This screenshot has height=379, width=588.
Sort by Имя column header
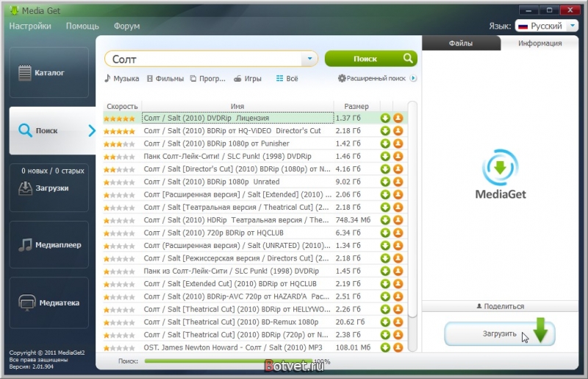(x=237, y=106)
